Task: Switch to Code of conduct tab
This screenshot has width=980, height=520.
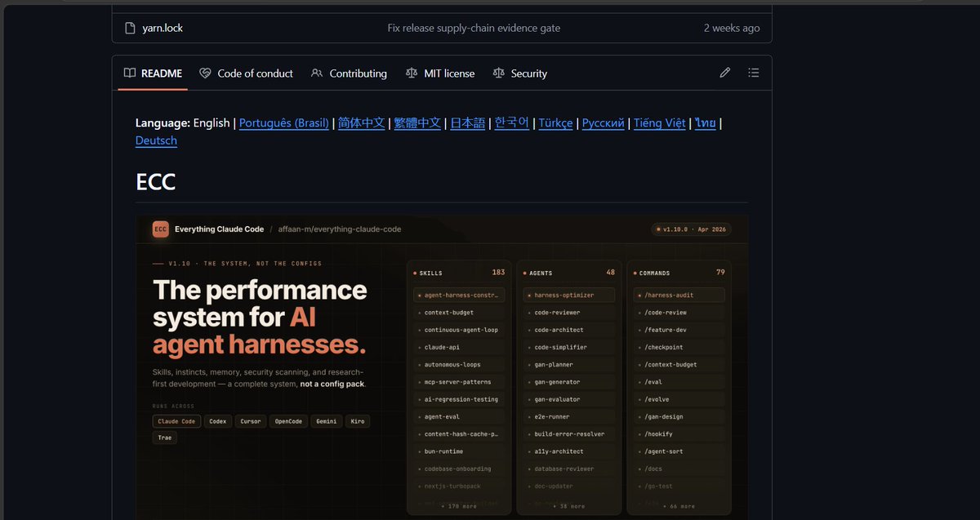Action: [246, 73]
